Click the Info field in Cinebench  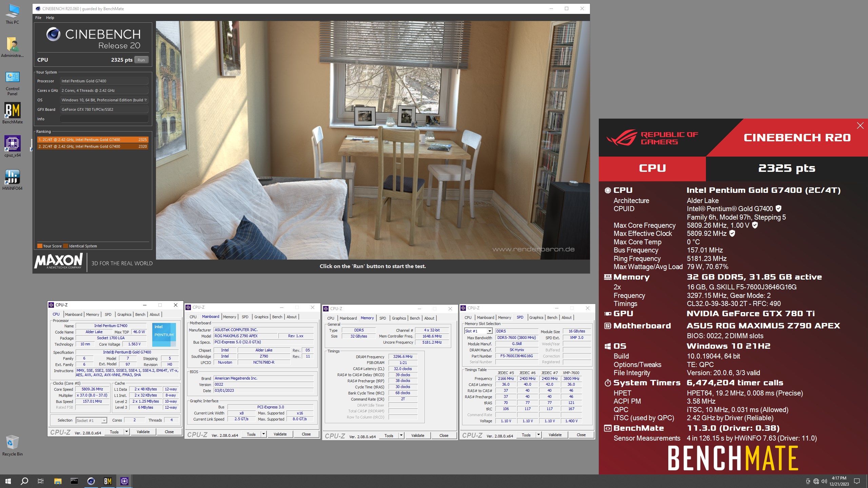[x=104, y=119]
